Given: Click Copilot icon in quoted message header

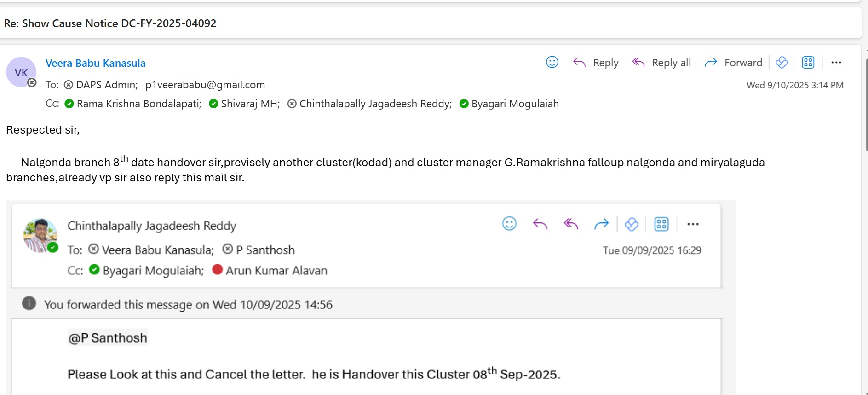Looking at the screenshot, I should click(632, 224).
